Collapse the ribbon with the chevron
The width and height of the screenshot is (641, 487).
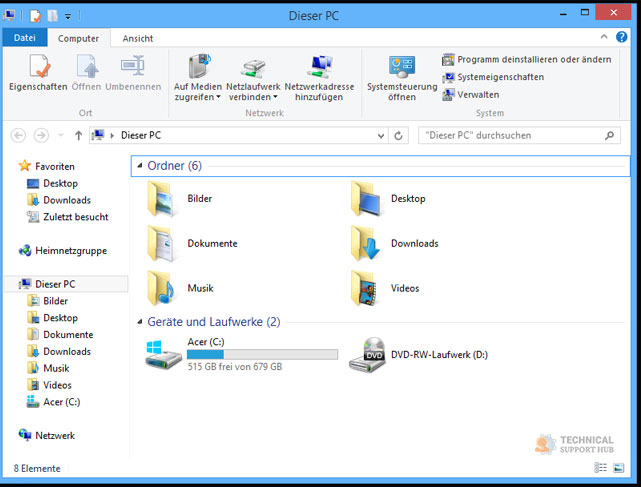(604, 37)
